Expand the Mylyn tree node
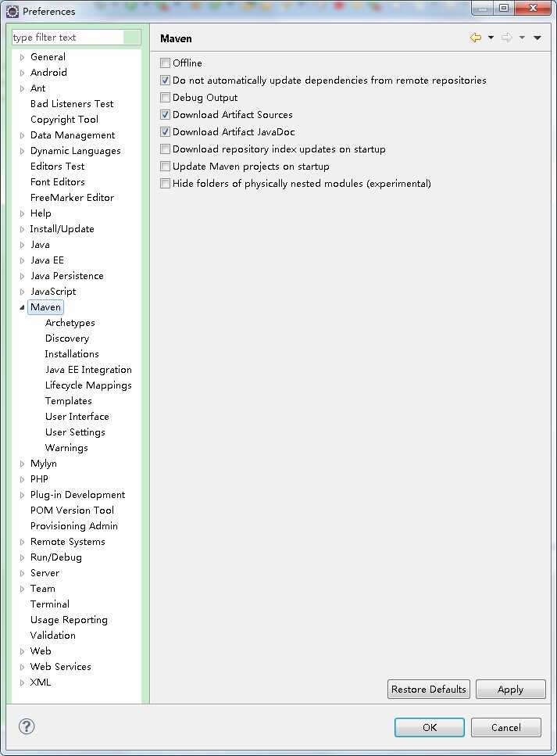Viewport: 557px width, 756px height. [x=22, y=464]
